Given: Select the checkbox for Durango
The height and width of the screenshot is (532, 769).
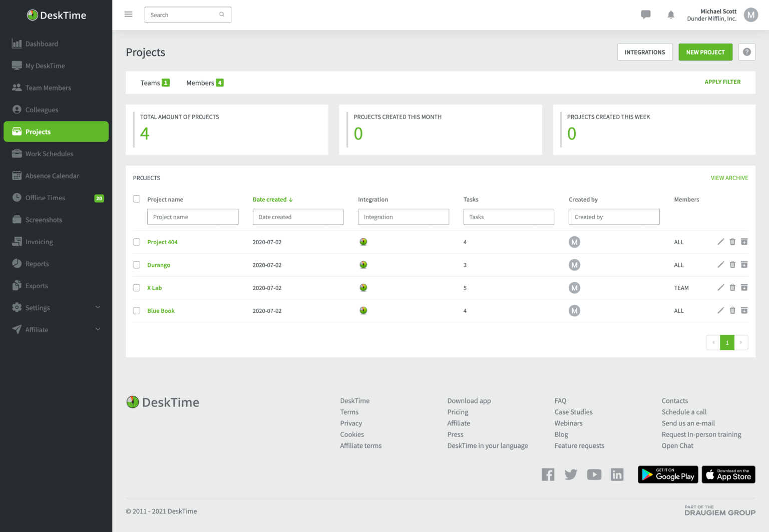Looking at the screenshot, I should coord(136,265).
